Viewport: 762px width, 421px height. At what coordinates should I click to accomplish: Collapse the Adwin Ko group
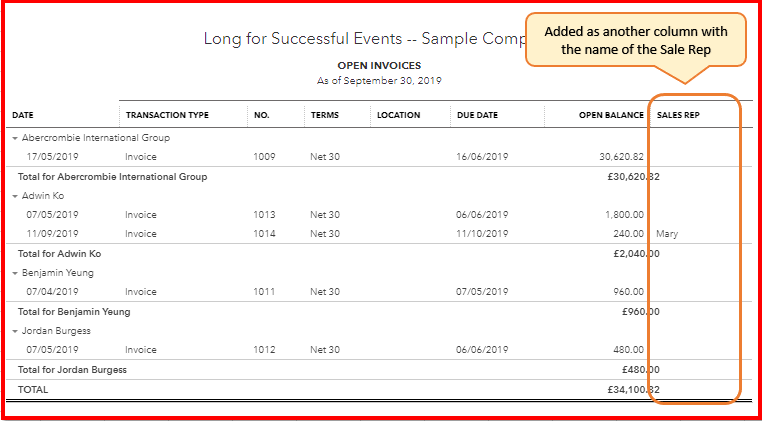coord(14,196)
